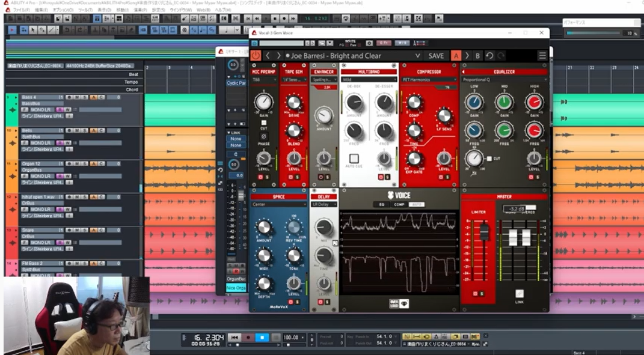Toggle the Mic Preamp CUT switch
The height and width of the screenshot is (355, 644).
264,123
